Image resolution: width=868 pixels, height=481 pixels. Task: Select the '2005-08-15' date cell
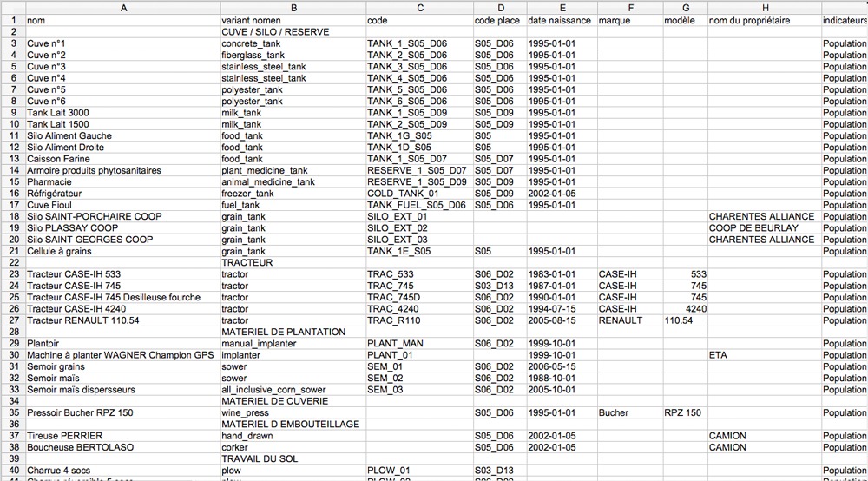(x=562, y=320)
